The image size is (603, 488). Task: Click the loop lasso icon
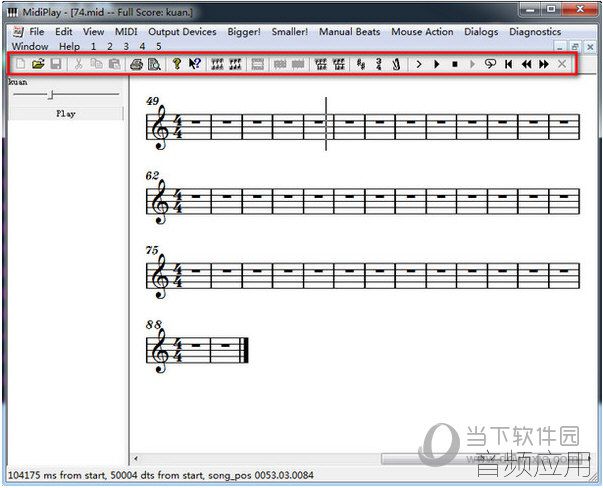[490, 64]
